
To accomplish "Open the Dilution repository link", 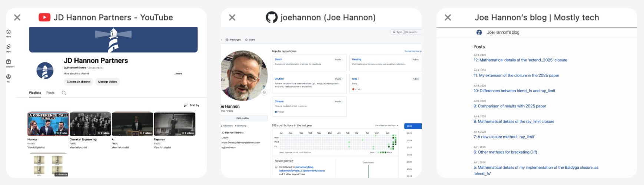I will [279, 79].
